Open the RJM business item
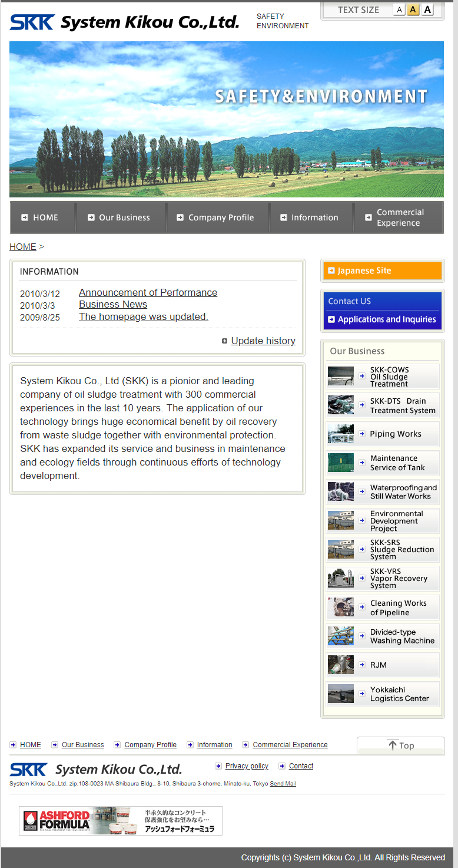Screen dimensions: 458x868 point(383,665)
